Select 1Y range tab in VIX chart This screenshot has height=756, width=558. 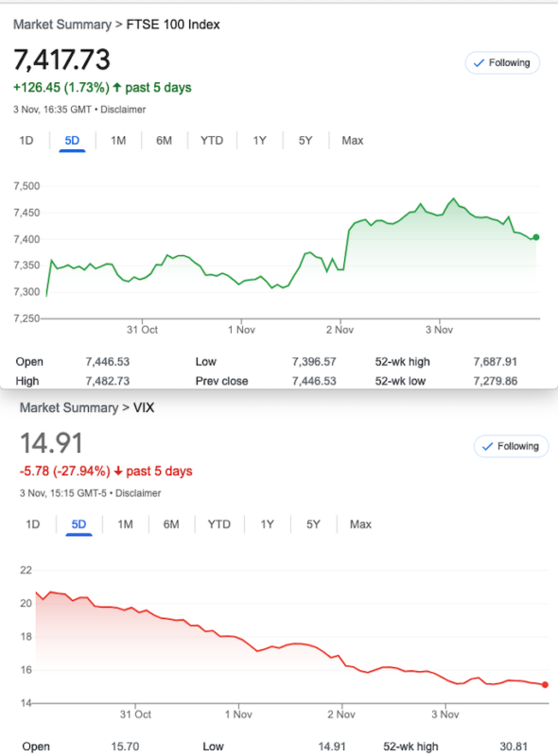coord(268,524)
